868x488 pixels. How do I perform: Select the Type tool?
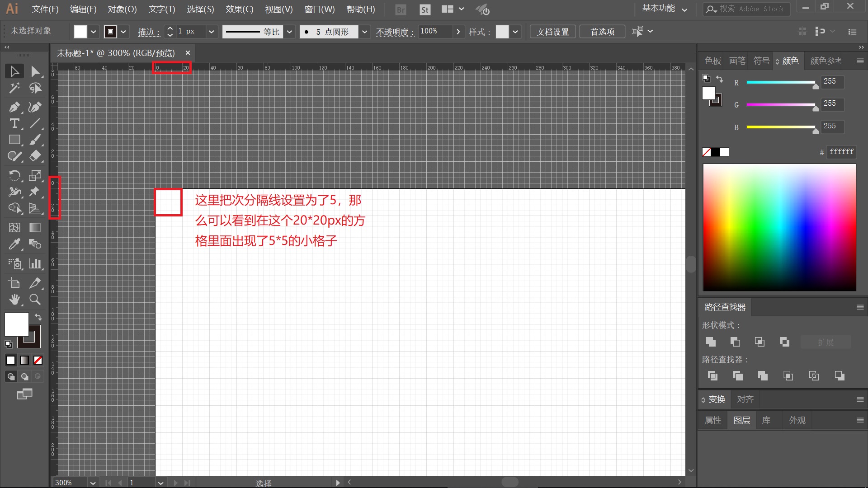[x=14, y=123]
